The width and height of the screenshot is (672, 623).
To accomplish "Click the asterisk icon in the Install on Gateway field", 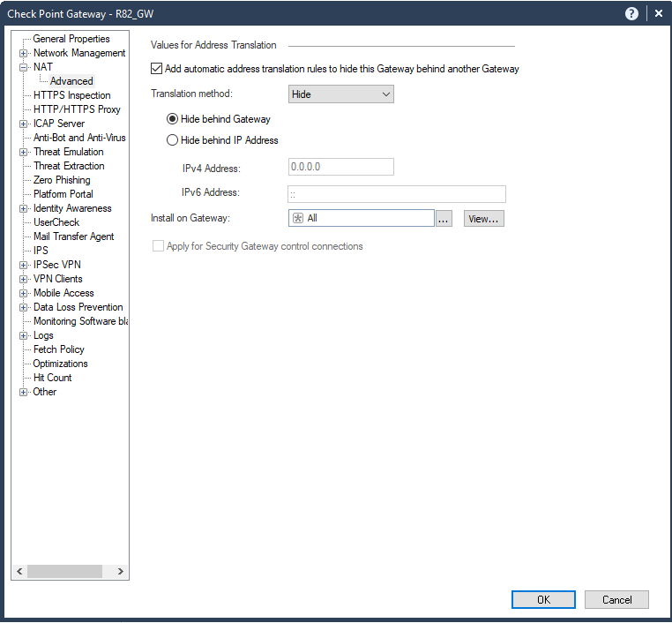I will click(x=297, y=218).
